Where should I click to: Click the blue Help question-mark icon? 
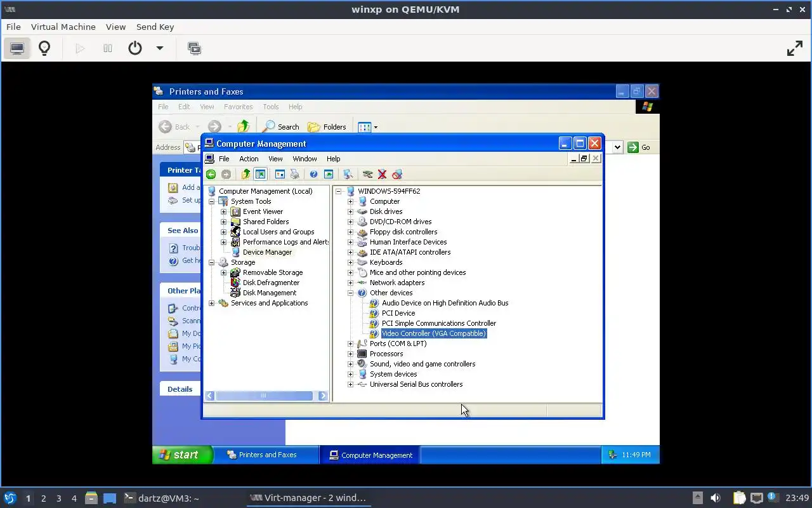pos(313,174)
